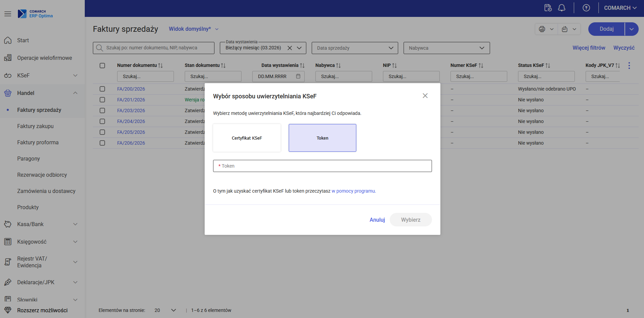
Task: Click the export icon in toolbar
Action: 565,29
